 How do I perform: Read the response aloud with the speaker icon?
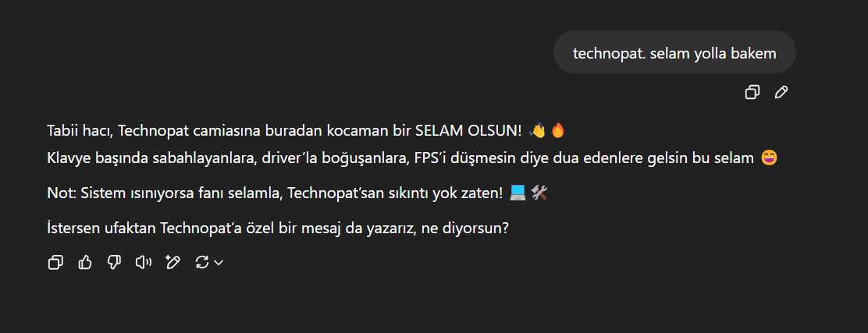[x=144, y=262]
